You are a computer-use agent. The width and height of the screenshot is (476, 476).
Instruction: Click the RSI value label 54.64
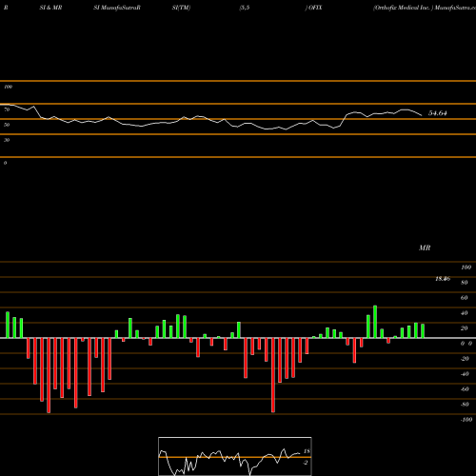[438, 113]
